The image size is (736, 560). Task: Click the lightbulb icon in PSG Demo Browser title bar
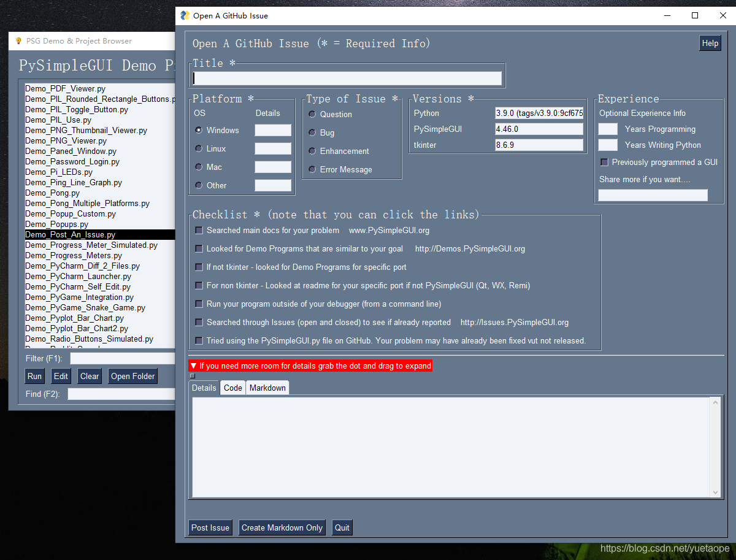(19, 41)
